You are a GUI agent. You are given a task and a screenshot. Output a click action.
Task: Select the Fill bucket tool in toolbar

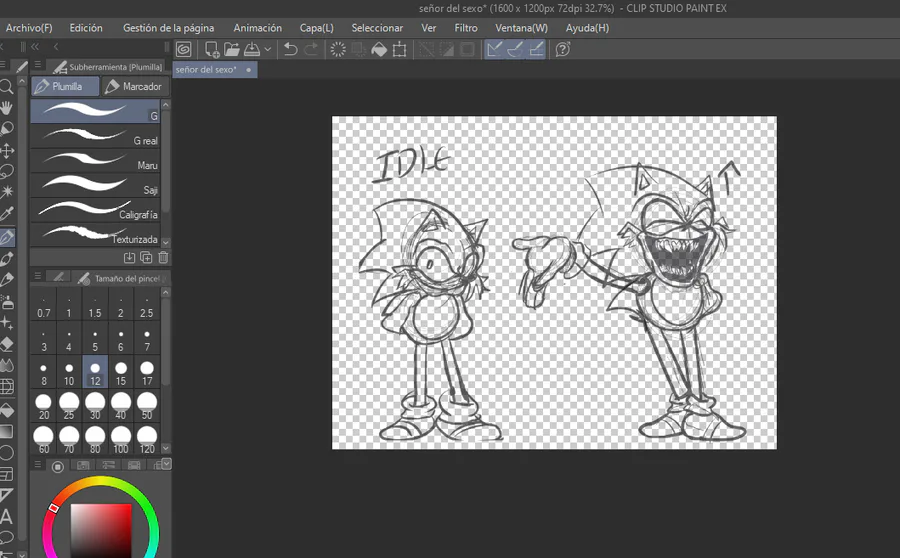(7, 410)
